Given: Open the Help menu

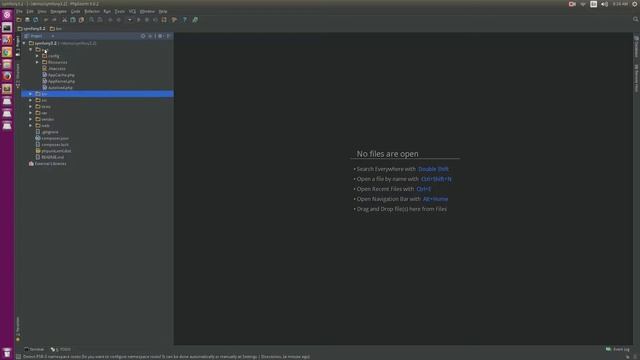Looking at the screenshot, I should click(x=163, y=11).
